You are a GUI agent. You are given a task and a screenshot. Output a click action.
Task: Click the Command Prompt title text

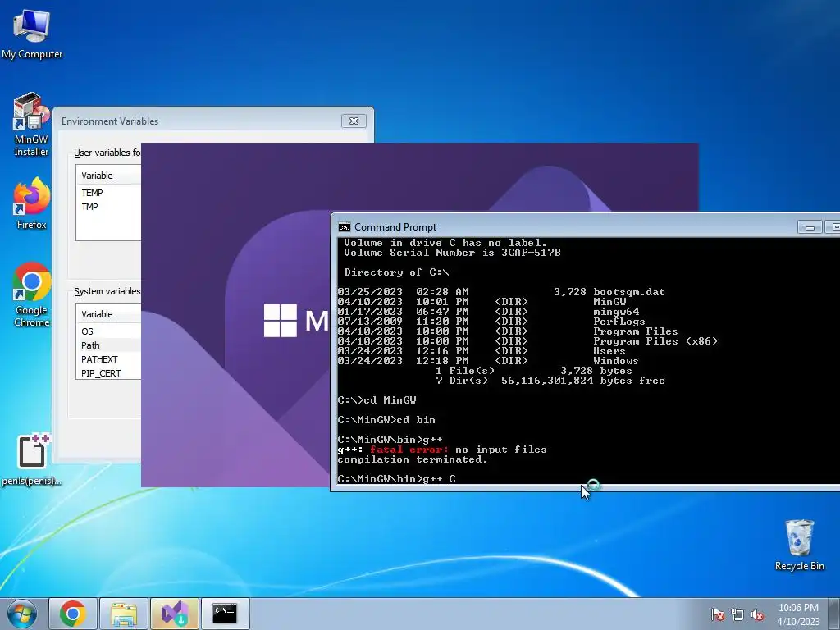coord(395,227)
